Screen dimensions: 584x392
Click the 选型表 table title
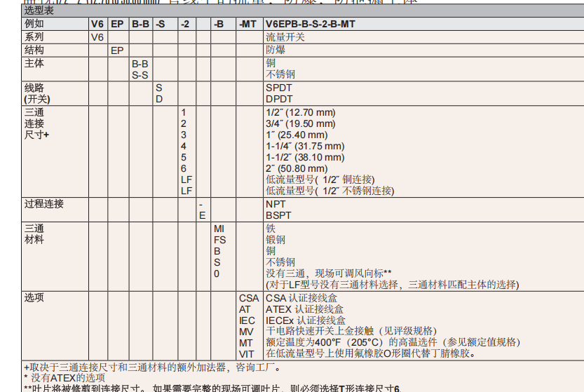[39, 11]
